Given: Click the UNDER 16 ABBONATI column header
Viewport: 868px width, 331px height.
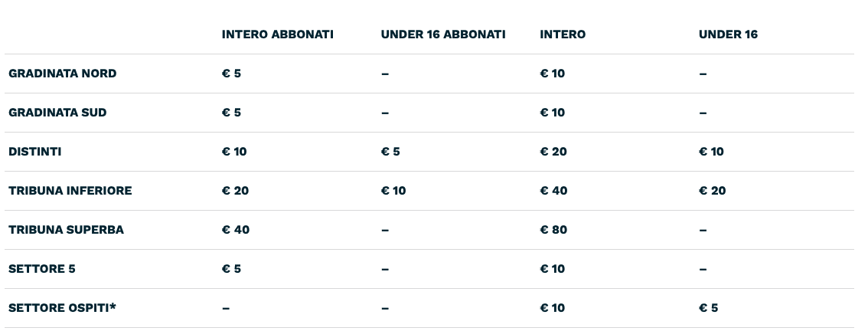Looking at the screenshot, I should coord(443,34).
